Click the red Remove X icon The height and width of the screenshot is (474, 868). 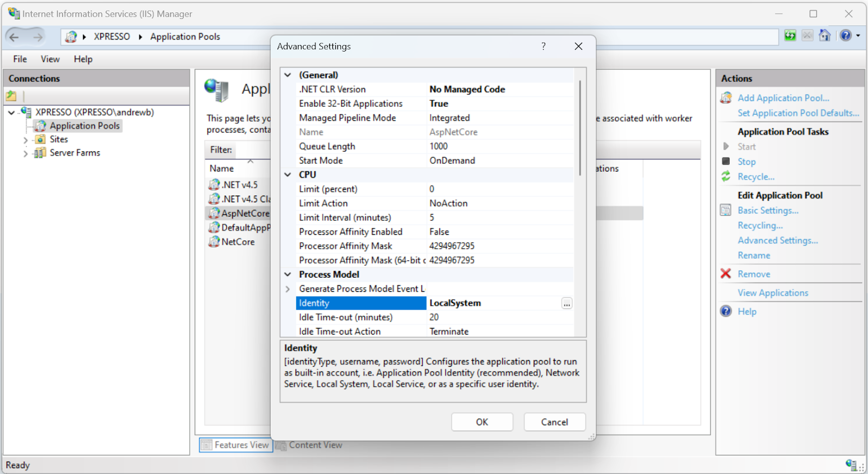726,274
